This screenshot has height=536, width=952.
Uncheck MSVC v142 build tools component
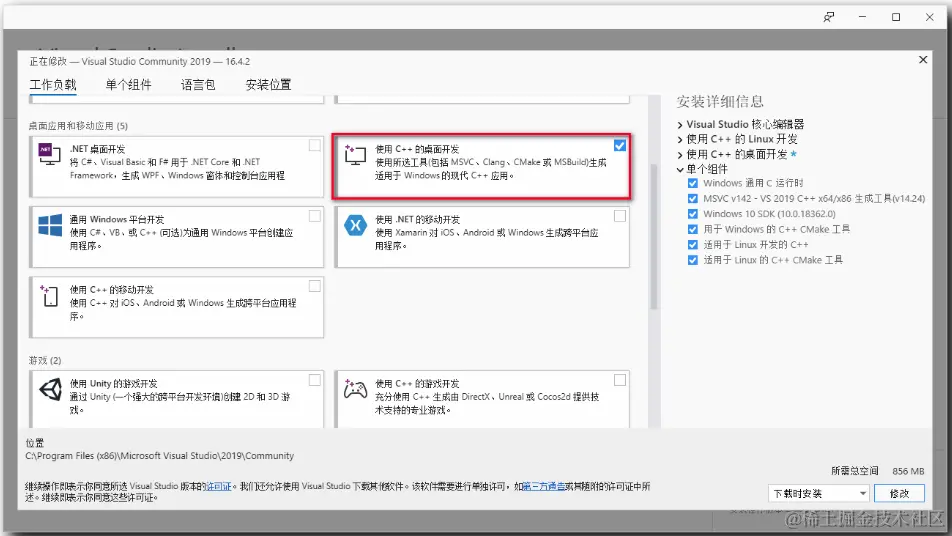[693, 198]
